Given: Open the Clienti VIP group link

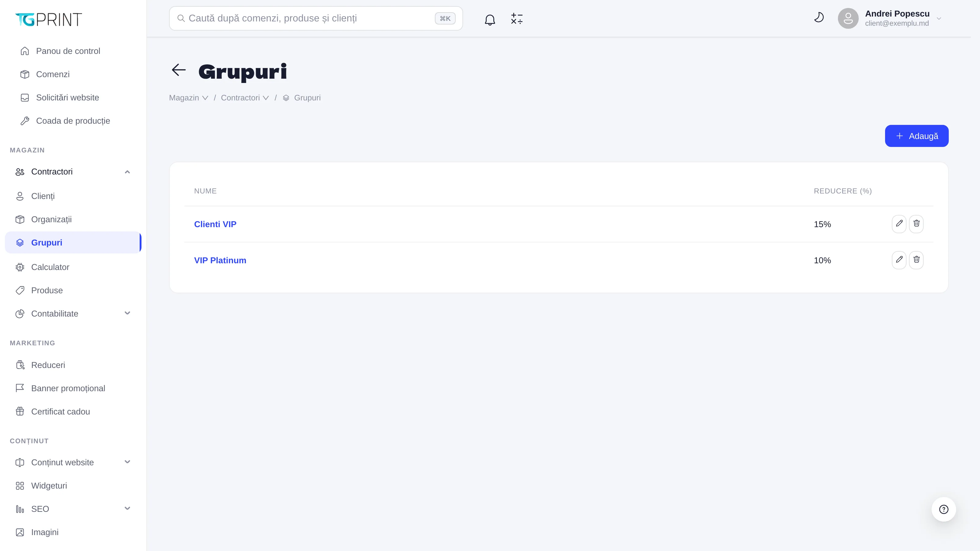Looking at the screenshot, I should (215, 224).
